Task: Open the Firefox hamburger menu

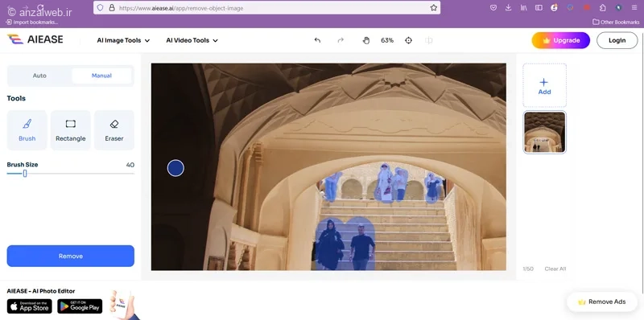Action: 634,8
